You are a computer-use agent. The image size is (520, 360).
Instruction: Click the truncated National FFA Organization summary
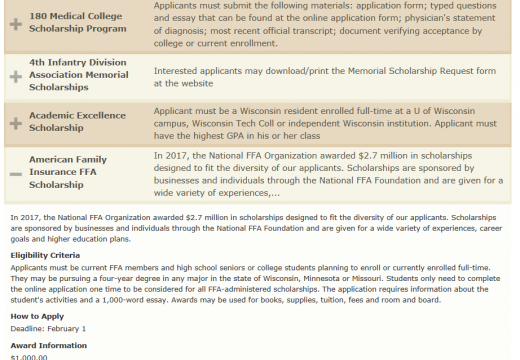point(328,174)
